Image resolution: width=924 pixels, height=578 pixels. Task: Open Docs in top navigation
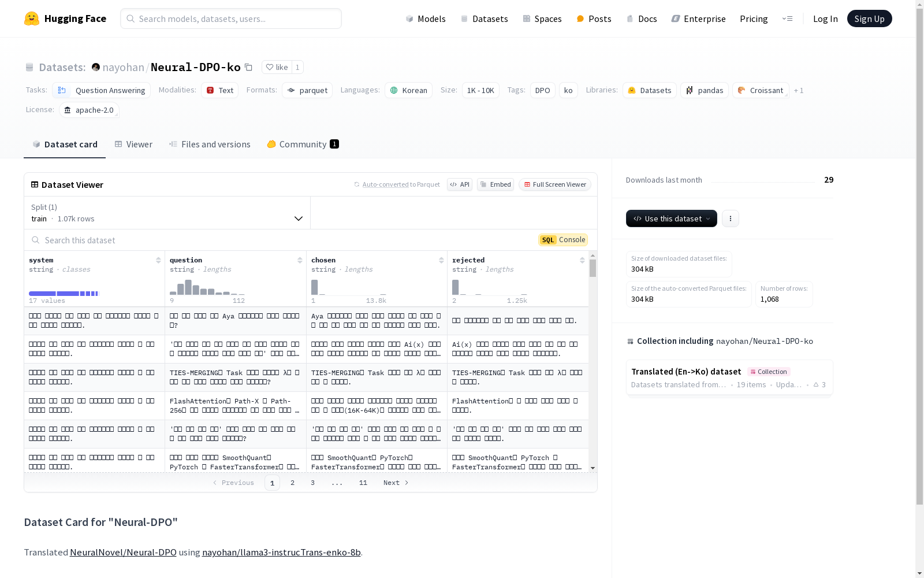642,18
